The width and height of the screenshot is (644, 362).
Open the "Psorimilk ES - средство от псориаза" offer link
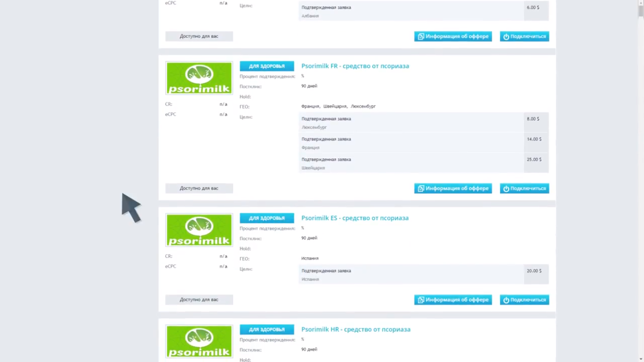[x=355, y=218]
